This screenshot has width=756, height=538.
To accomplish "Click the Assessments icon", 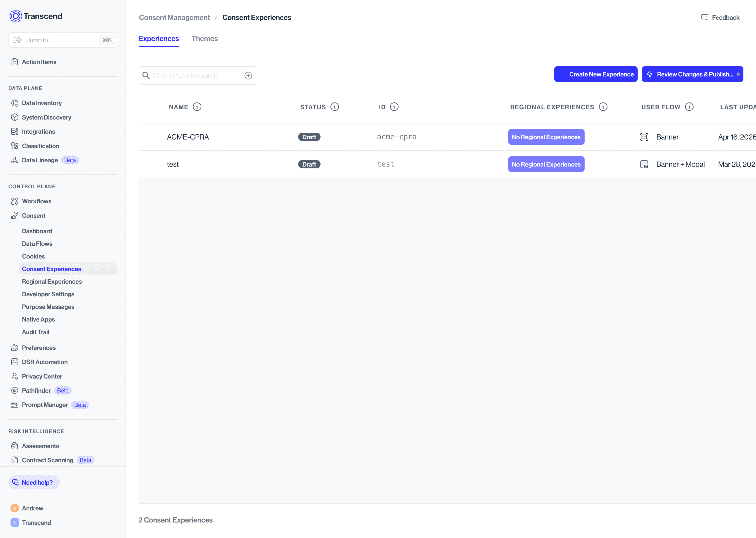I will pos(14,446).
